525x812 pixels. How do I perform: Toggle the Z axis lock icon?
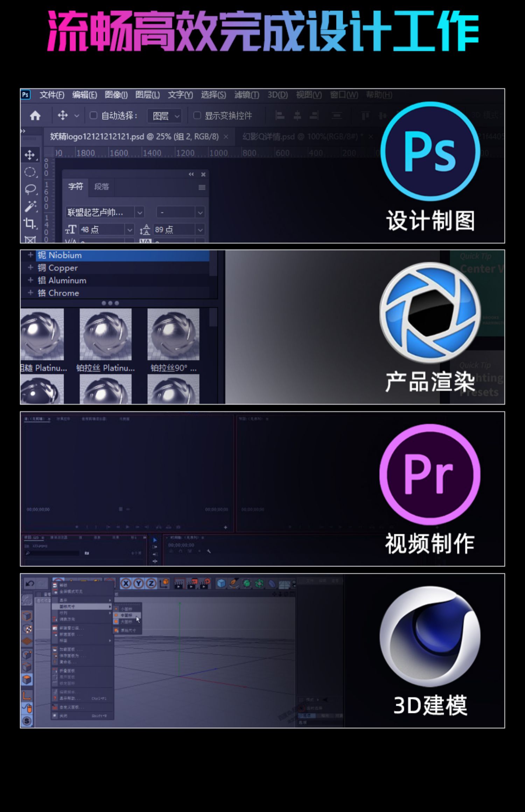point(151,583)
